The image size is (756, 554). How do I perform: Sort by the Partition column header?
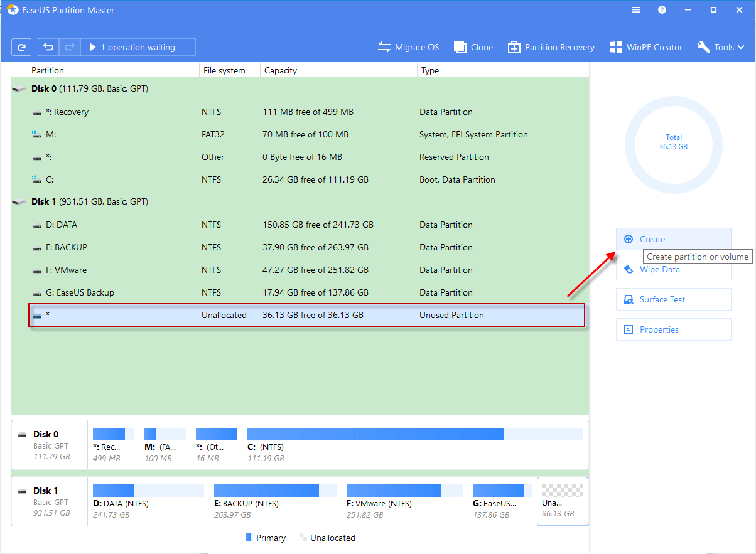click(48, 70)
